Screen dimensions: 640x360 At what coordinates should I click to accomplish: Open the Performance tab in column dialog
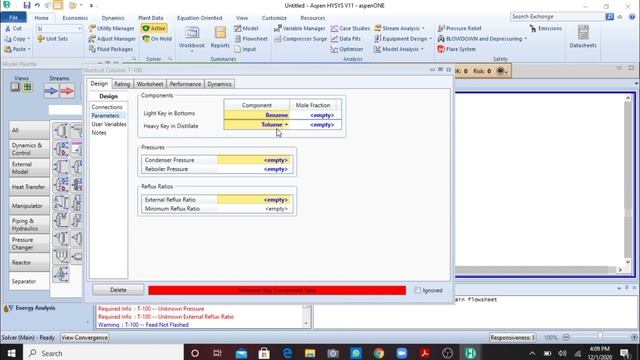[x=185, y=84]
